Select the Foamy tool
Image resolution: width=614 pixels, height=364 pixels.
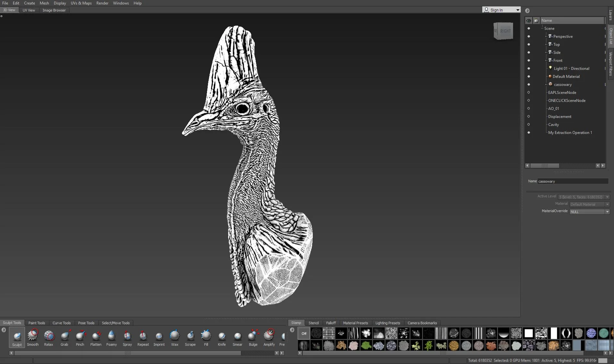[x=112, y=337]
